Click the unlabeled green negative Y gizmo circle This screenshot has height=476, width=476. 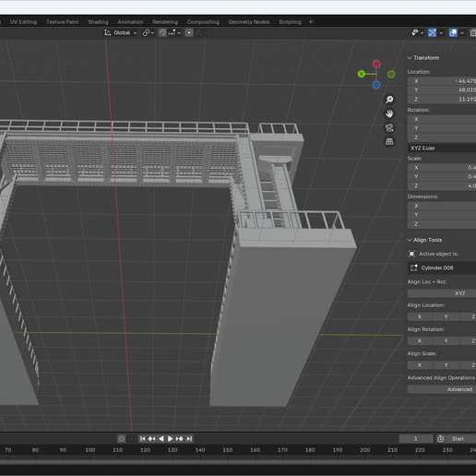tap(391, 74)
